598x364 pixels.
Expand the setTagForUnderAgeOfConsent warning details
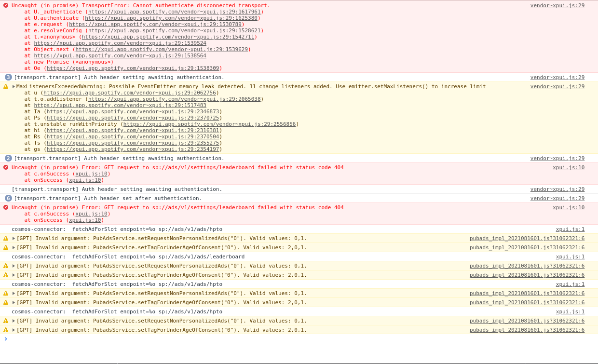(x=14, y=247)
